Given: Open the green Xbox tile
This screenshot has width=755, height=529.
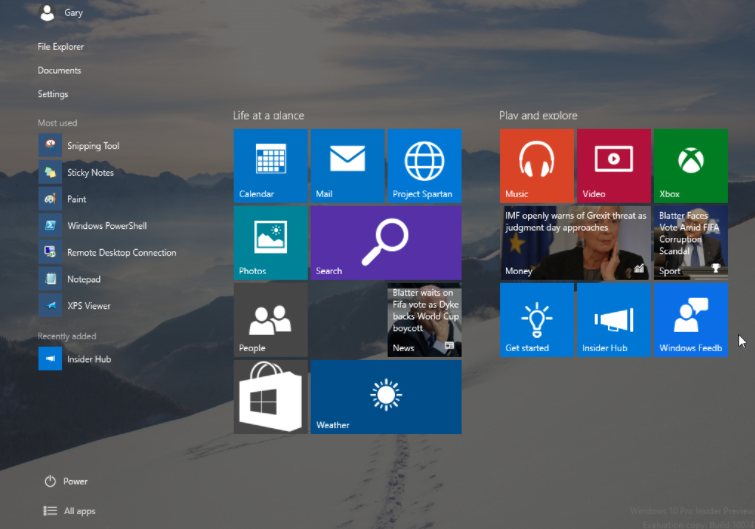Looking at the screenshot, I should 690,166.
